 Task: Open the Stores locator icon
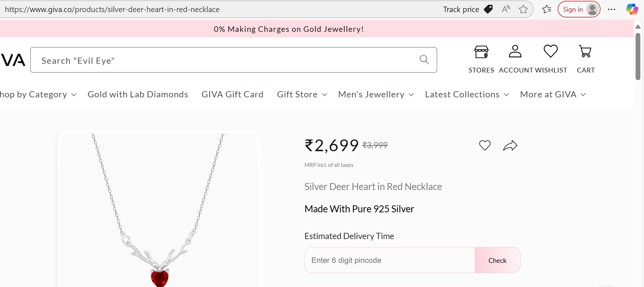click(x=481, y=52)
